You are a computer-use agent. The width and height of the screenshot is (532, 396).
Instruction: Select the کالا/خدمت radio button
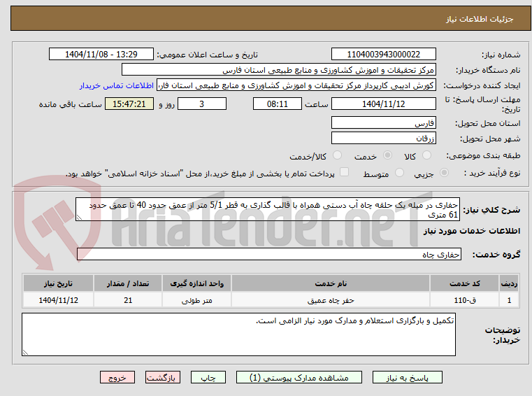[337, 155]
